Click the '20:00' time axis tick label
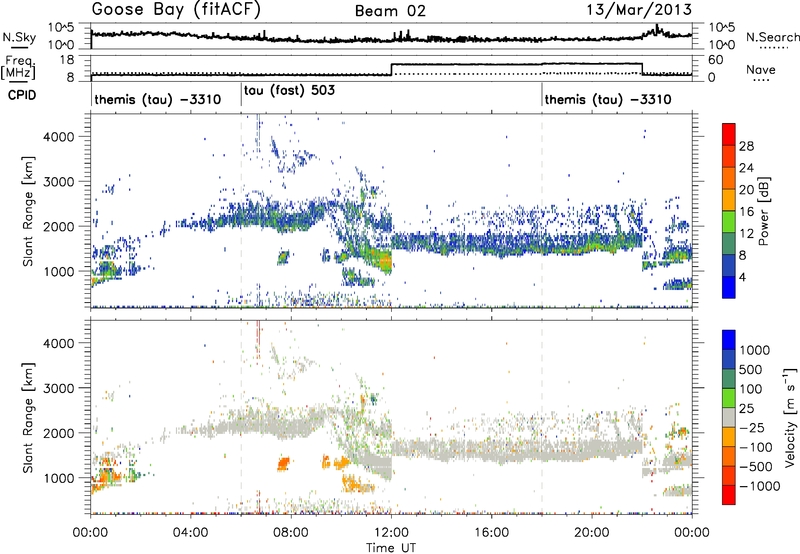Viewport: 800px width, 554px height. click(x=592, y=533)
